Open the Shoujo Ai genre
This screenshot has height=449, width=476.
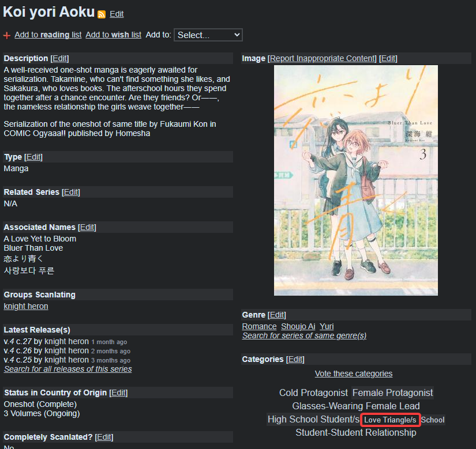(298, 326)
